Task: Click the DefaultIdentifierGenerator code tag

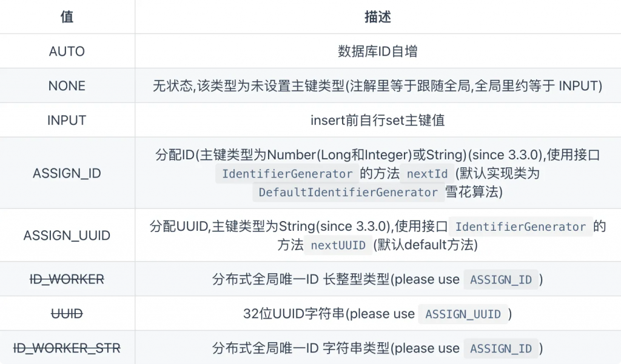Action: pos(348,192)
